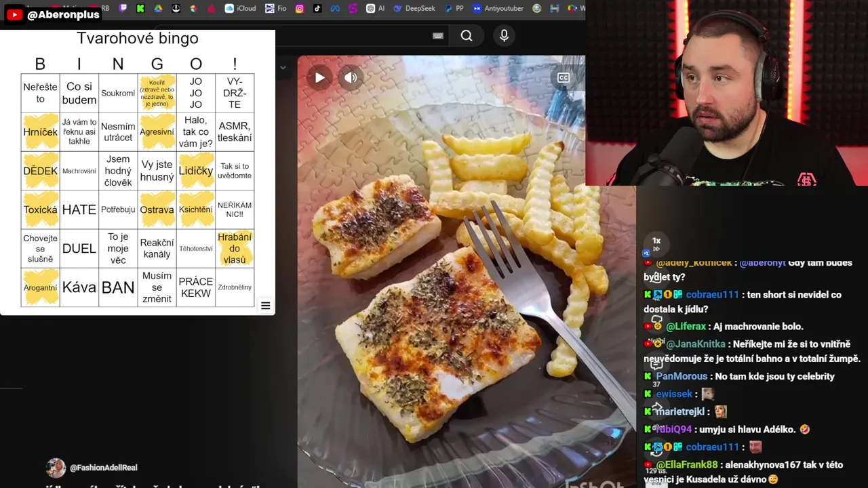868x488 pixels.
Task: Open the Instagram bookmark
Action: (300, 8)
